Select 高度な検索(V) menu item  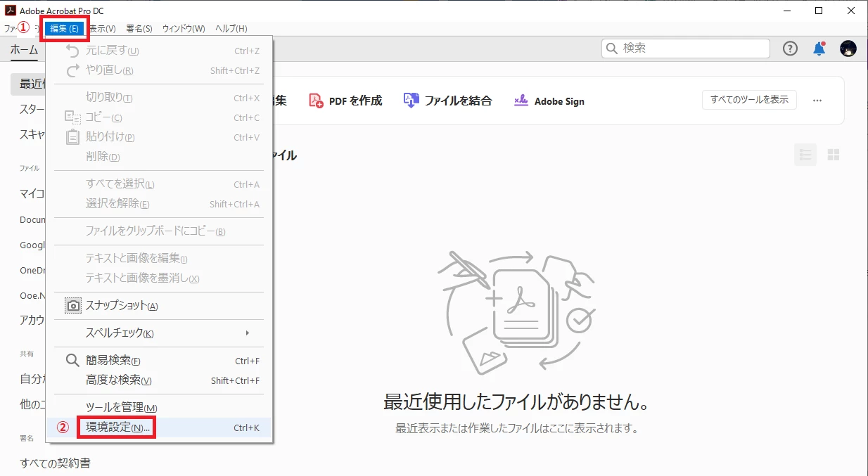pos(158,380)
